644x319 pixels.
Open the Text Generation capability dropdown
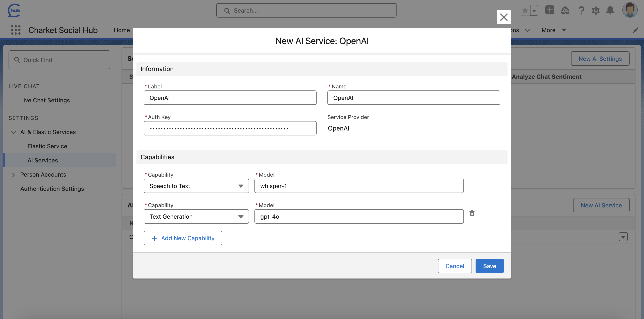(x=196, y=217)
